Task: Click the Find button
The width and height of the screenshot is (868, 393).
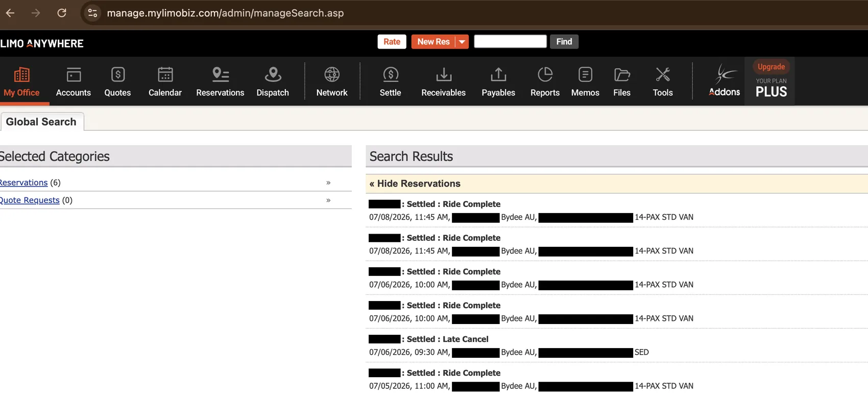Action: tap(564, 42)
